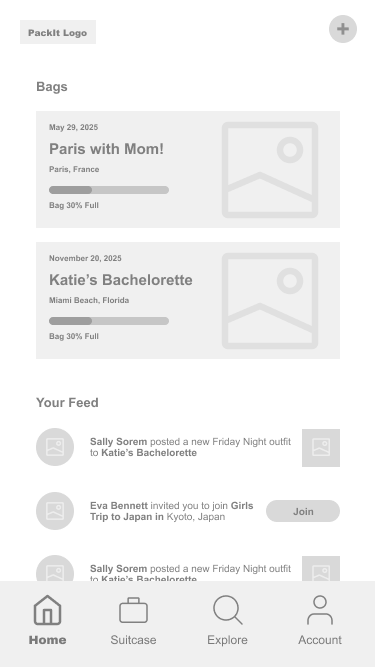This screenshot has height=667, width=375.
Task: Join the Girls Trip to Japan
Action: [303, 511]
